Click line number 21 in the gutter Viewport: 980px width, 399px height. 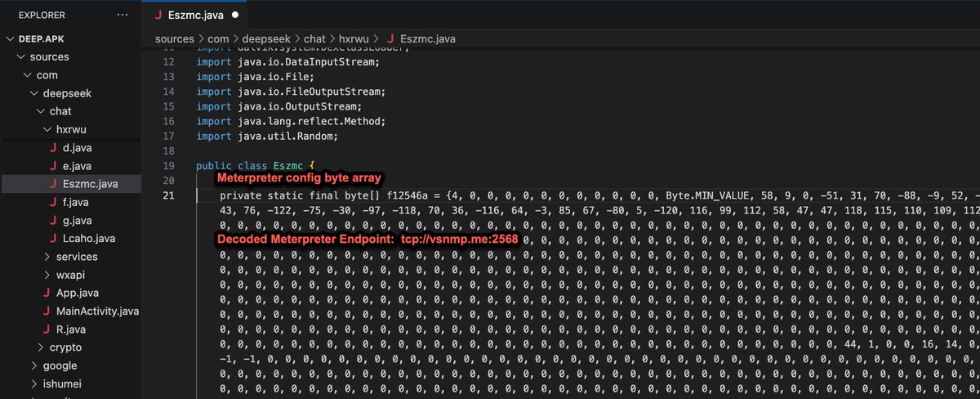click(x=169, y=196)
